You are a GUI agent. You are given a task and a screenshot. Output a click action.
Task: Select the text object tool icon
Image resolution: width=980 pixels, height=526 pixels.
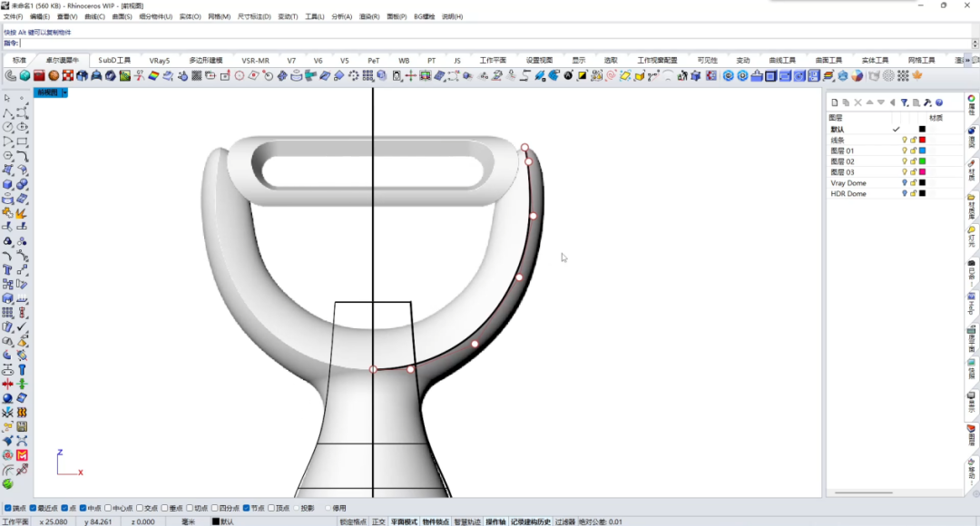pos(7,270)
